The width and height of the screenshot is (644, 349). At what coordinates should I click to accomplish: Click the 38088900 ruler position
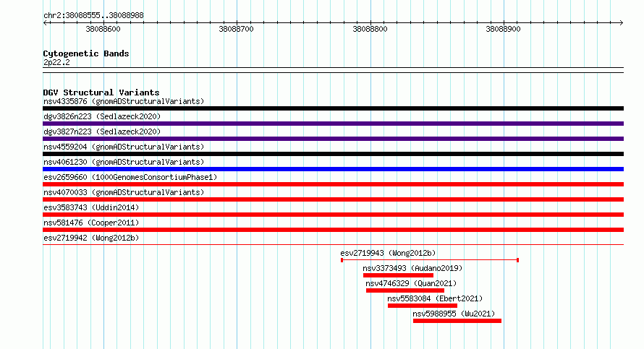[503, 29]
